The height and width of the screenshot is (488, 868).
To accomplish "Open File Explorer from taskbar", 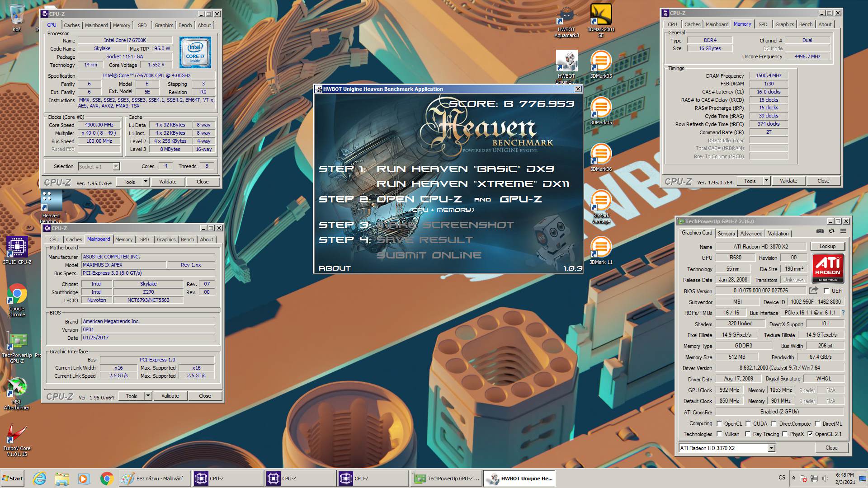I will 62,479.
